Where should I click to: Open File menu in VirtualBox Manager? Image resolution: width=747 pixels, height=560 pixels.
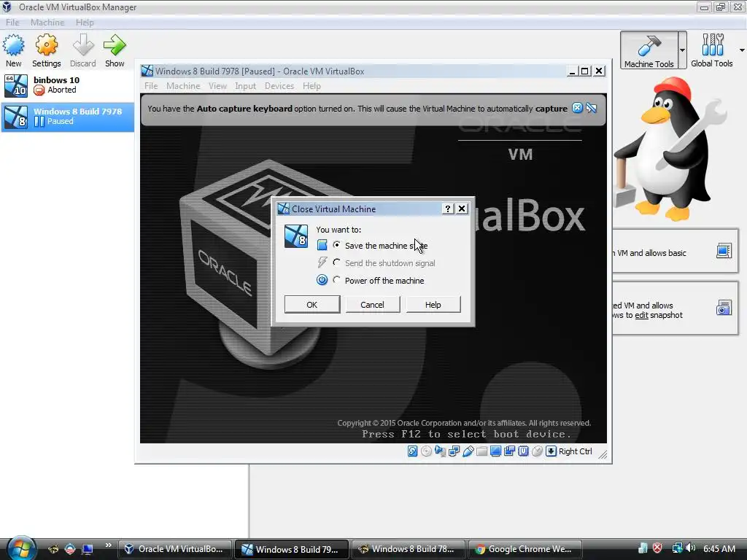12,23
